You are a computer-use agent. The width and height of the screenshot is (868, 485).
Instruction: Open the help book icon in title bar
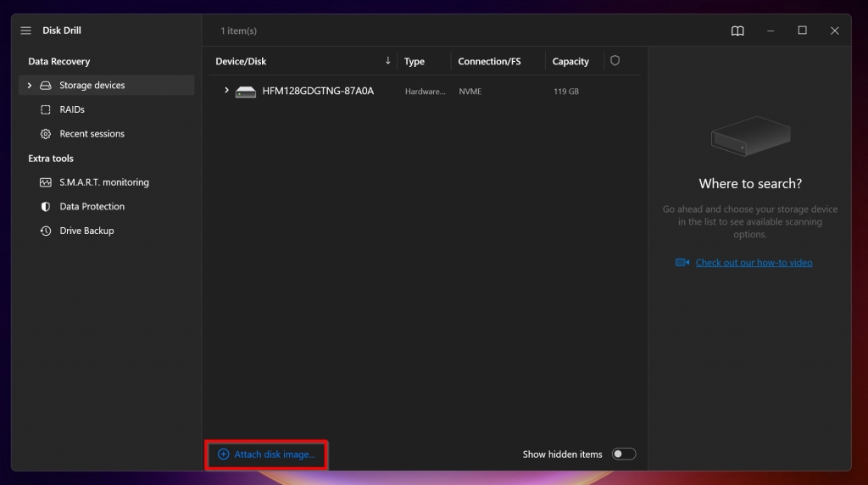(x=737, y=31)
